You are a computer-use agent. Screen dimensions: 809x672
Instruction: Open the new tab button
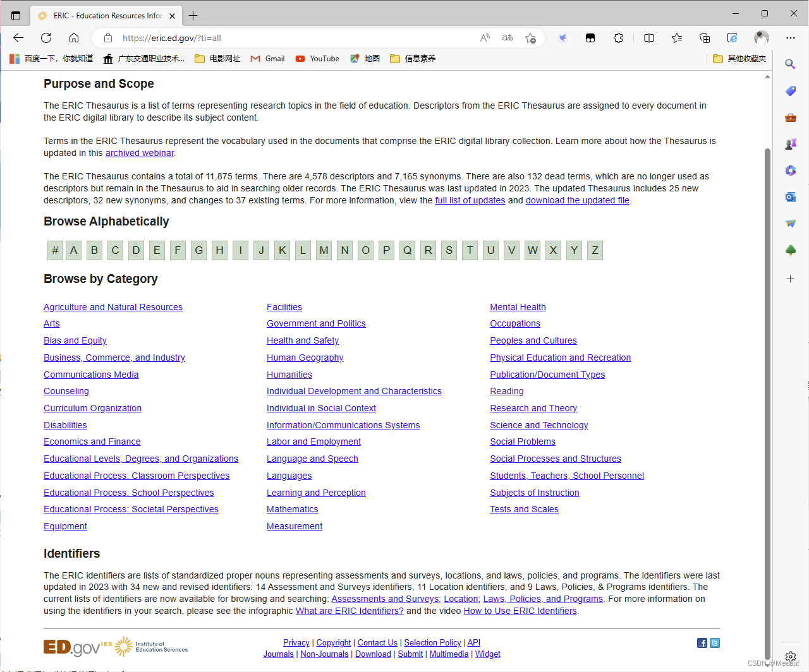click(193, 15)
